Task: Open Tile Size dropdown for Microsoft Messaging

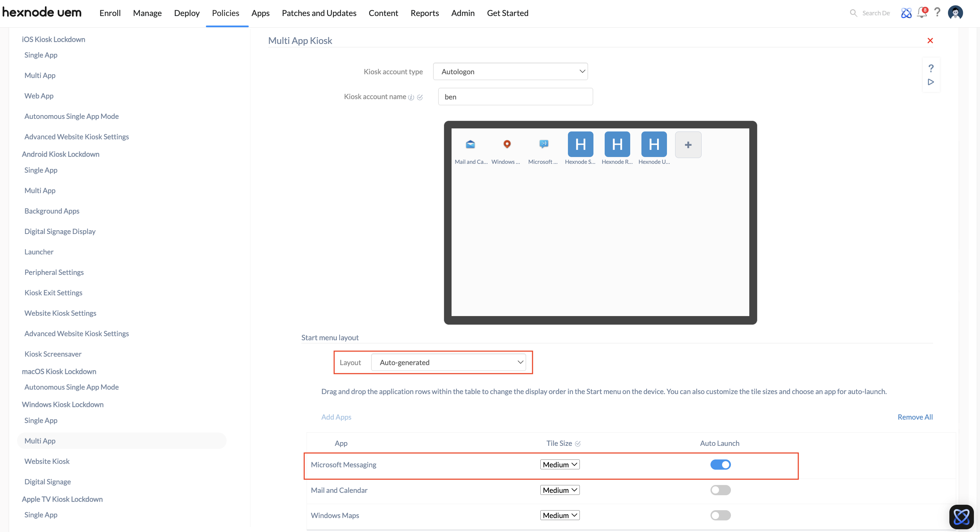Action: click(560, 465)
